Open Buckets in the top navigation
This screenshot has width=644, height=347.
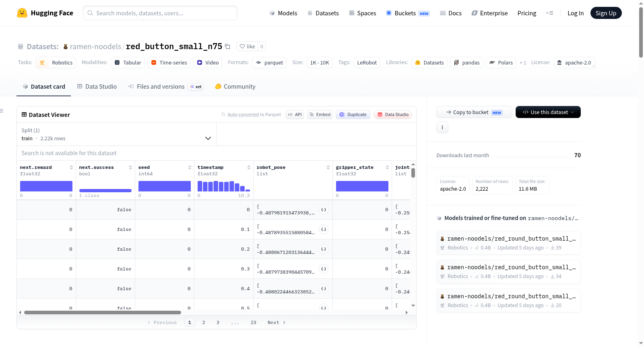pos(408,13)
